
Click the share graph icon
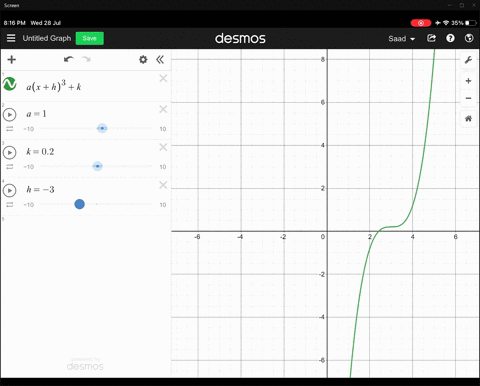coord(431,38)
